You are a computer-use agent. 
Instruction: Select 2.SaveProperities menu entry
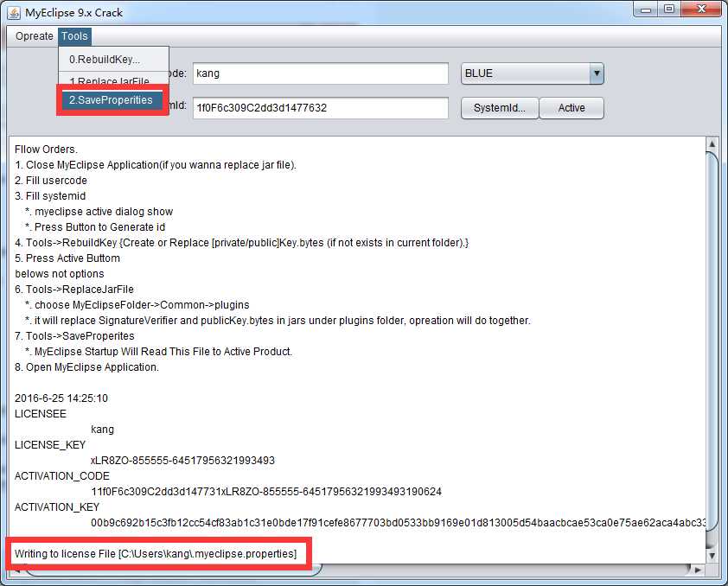112,99
